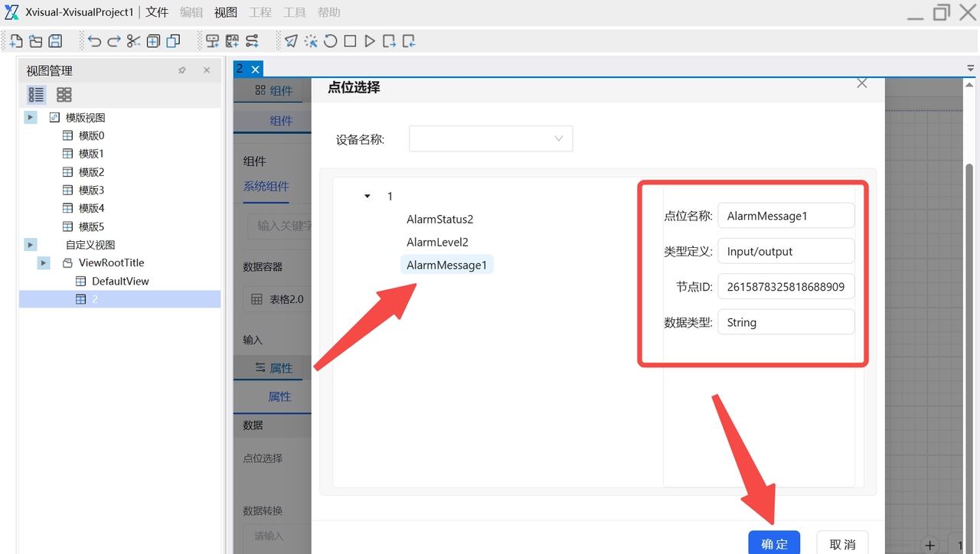
Task: Undo the last action
Action: tap(94, 41)
